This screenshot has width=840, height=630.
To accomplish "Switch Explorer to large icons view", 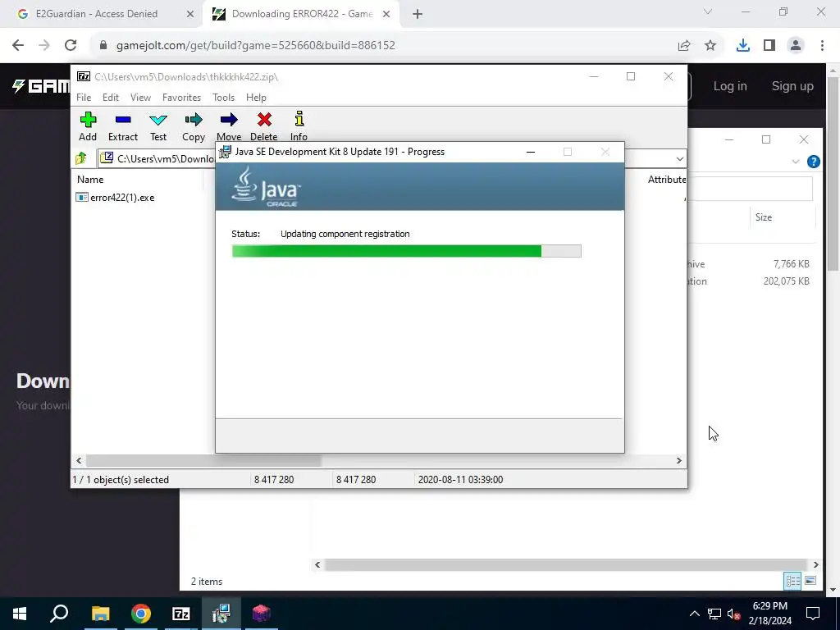I will tap(810, 582).
